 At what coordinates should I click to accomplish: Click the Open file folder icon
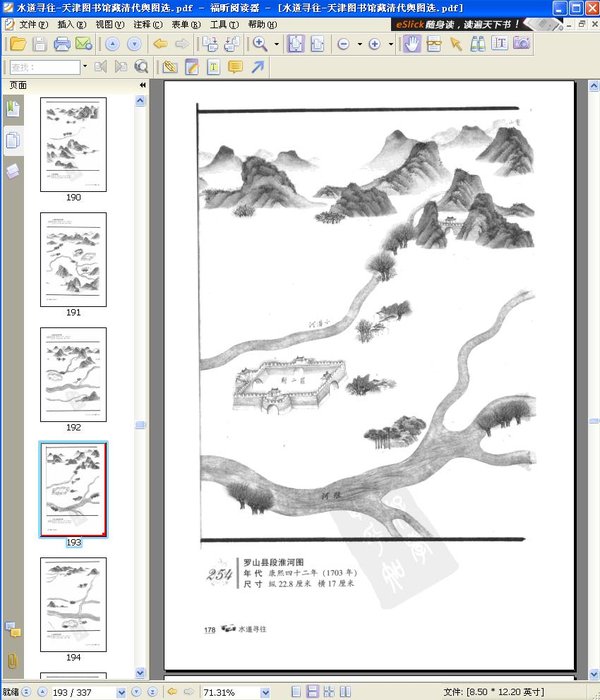(x=18, y=44)
